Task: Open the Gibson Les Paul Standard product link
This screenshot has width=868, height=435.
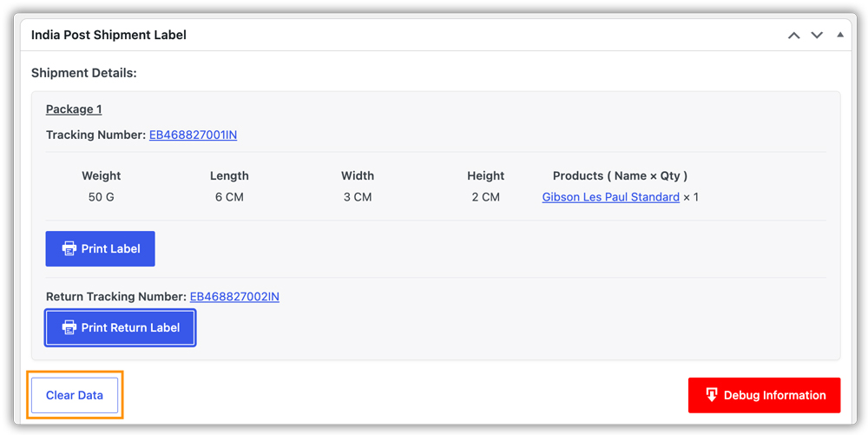Action: [x=610, y=197]
